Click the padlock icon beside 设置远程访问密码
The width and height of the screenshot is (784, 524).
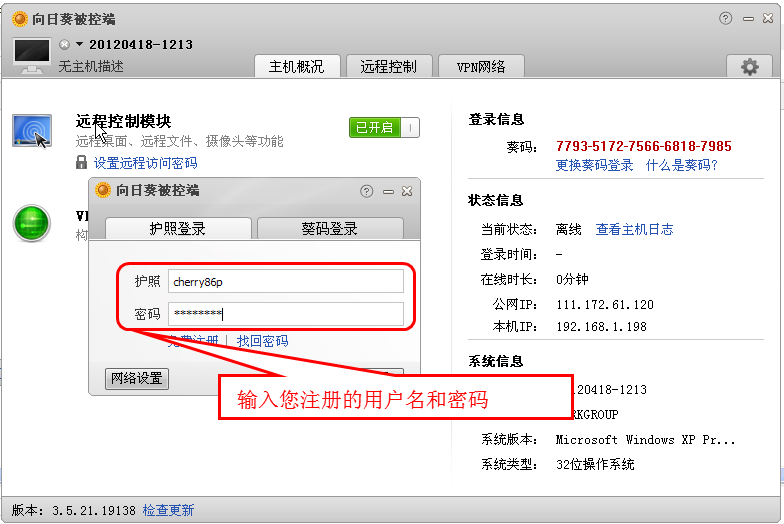coord(82,162)
